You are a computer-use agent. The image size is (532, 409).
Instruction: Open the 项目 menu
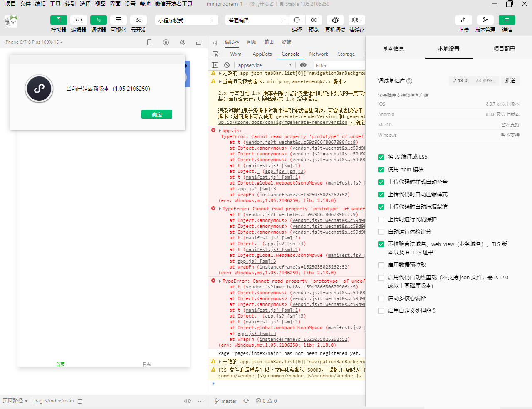tap(10, 4)
